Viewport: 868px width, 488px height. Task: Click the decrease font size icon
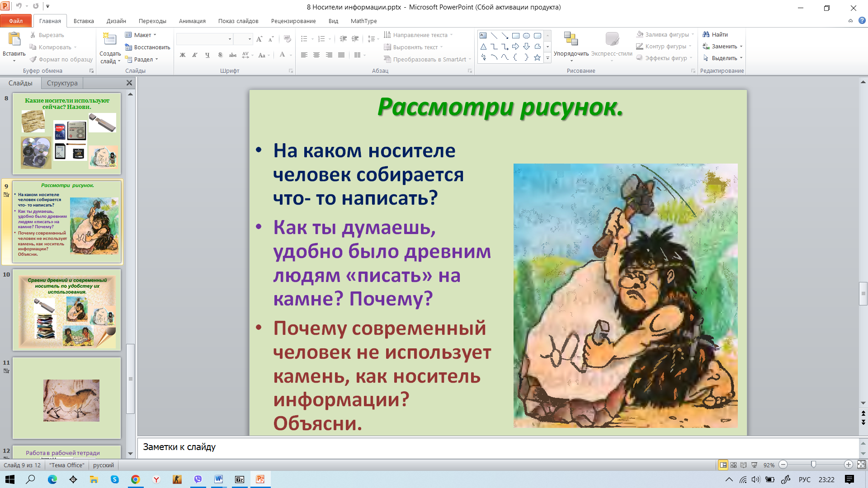click(271, 39)
